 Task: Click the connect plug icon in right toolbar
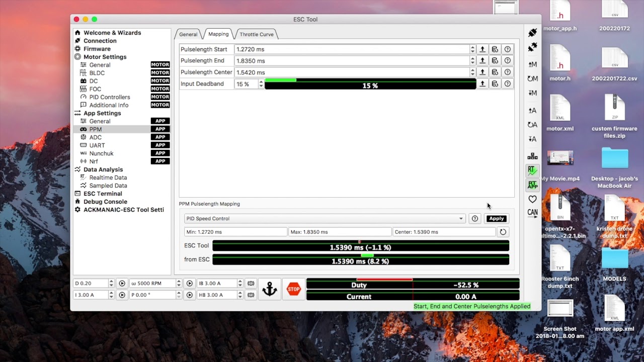pos(532,33)
